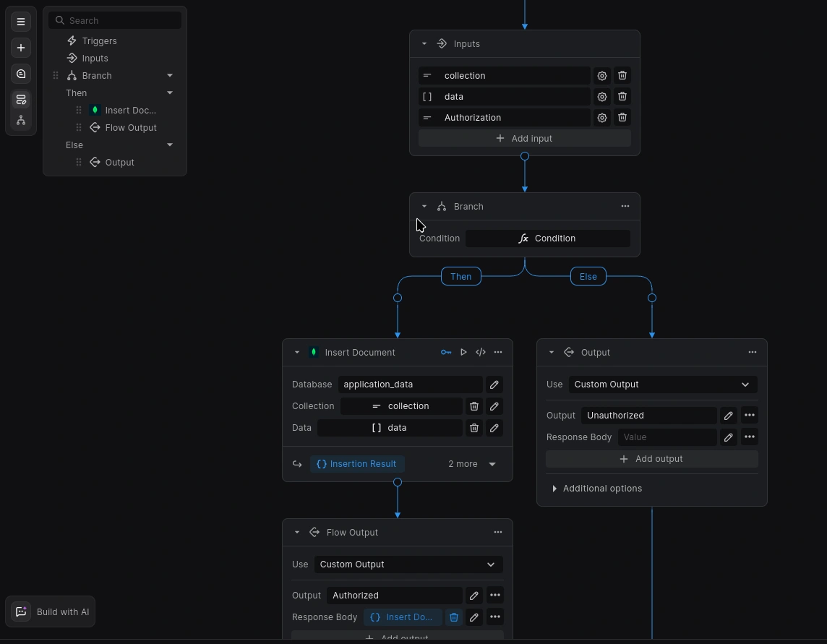Open options for Output Response Body
The height and width of the screenshot is (644, 827).
point(750,437)
